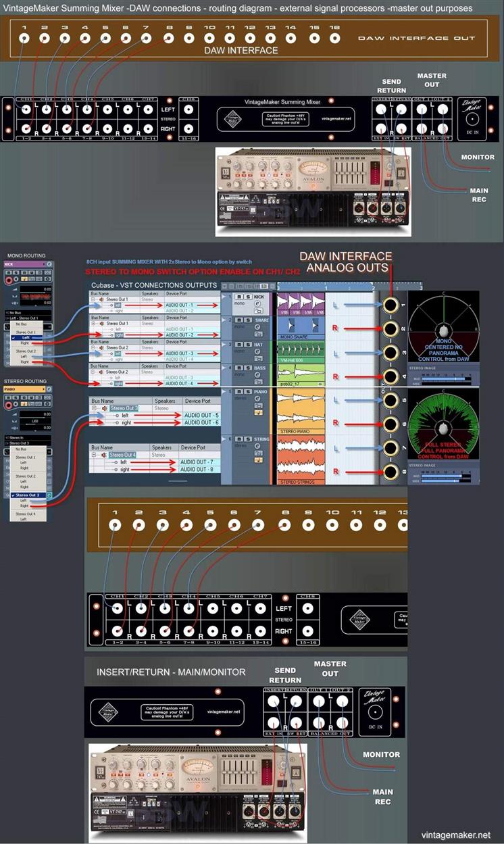
Task: Solo the STRING track
Action: click(x=248, y=439)
